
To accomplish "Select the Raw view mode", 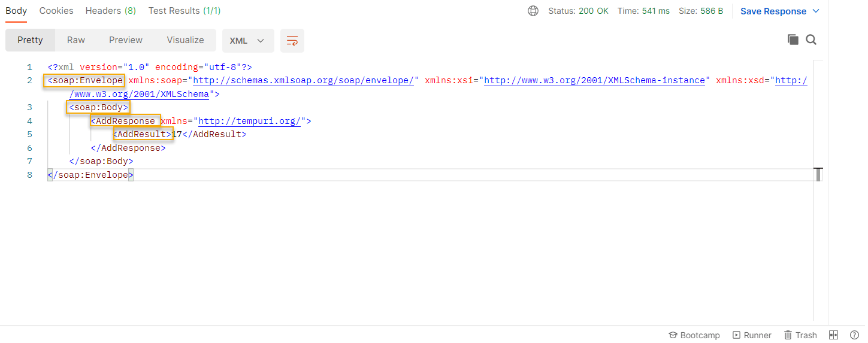I will [76, 40].
